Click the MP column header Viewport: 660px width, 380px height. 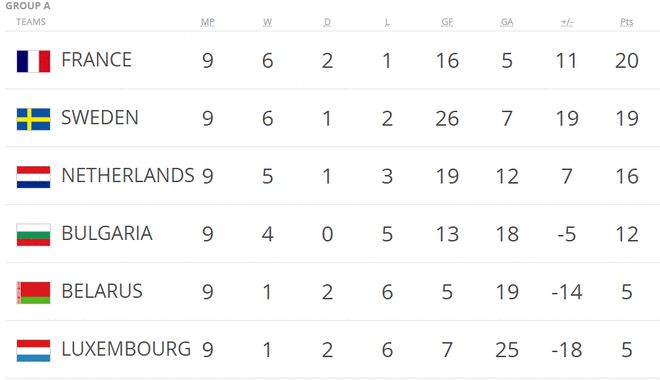point(208,22)
